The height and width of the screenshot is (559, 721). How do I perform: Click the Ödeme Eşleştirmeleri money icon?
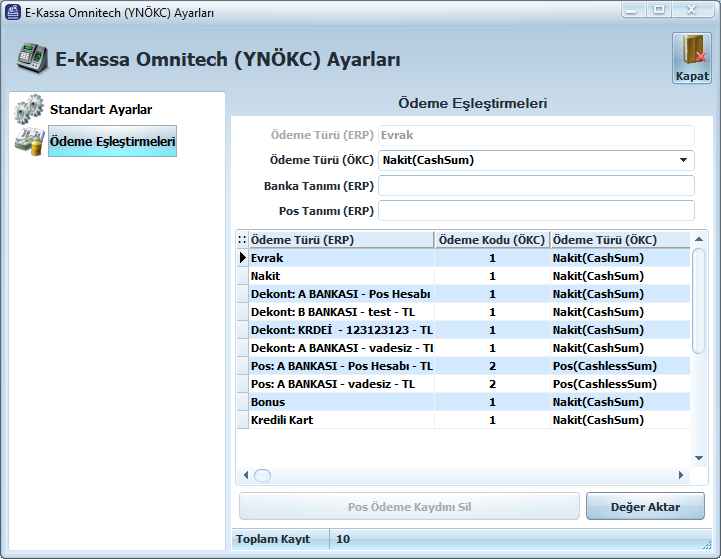(29, 142)
